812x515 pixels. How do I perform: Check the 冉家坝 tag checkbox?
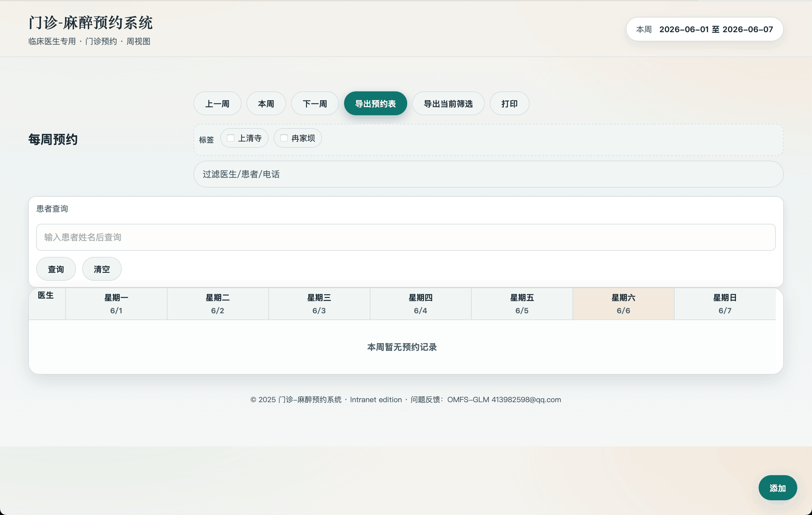(x=284, y=138)
